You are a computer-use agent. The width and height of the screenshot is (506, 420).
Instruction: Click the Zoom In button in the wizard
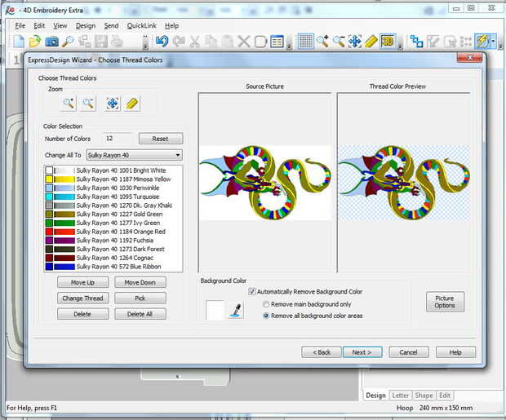(68, 104)
